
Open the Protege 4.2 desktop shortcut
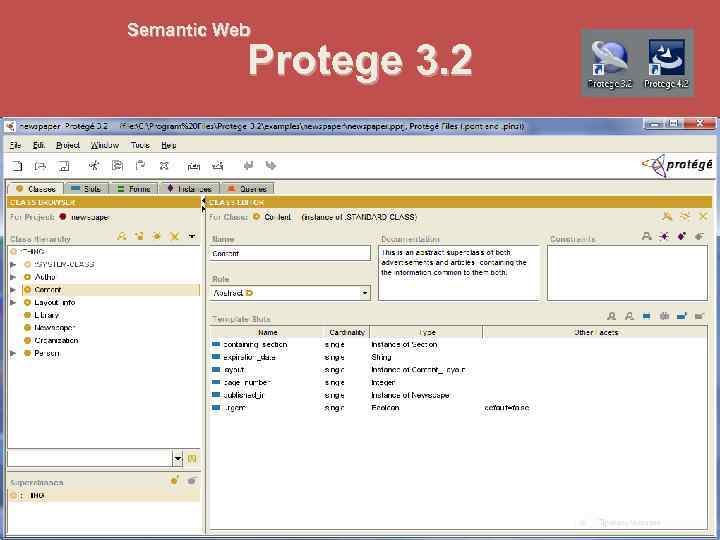click(666, 64)
